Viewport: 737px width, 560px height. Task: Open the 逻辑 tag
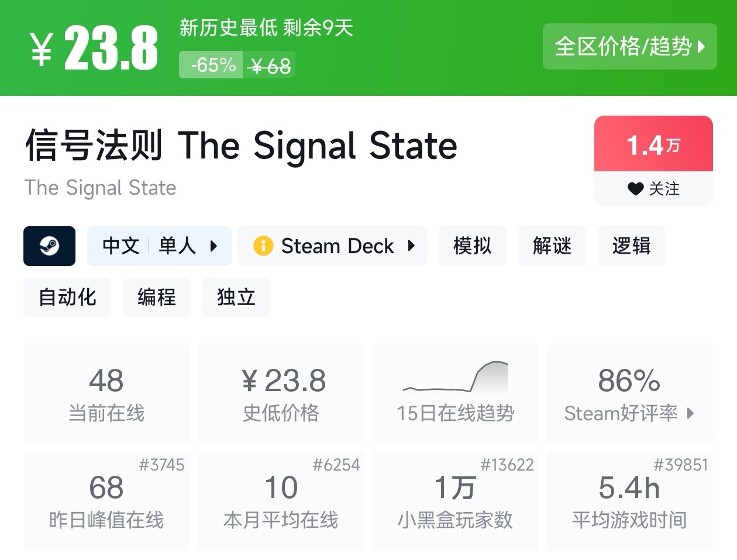(631, 246)
